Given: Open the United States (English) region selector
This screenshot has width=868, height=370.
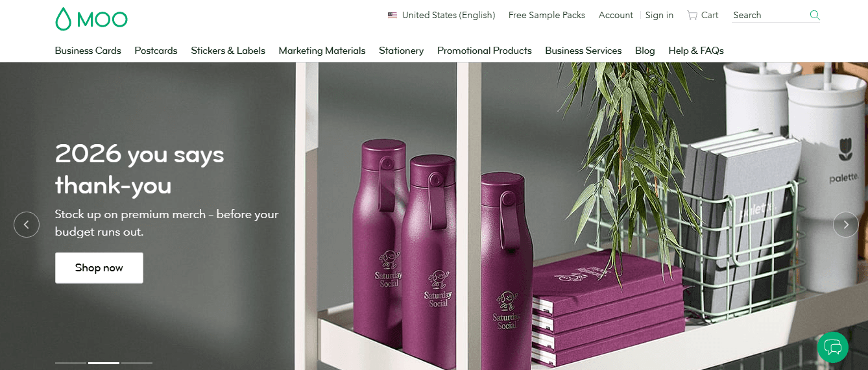Looking at the screenshot, I should click(x=442, y=15).
